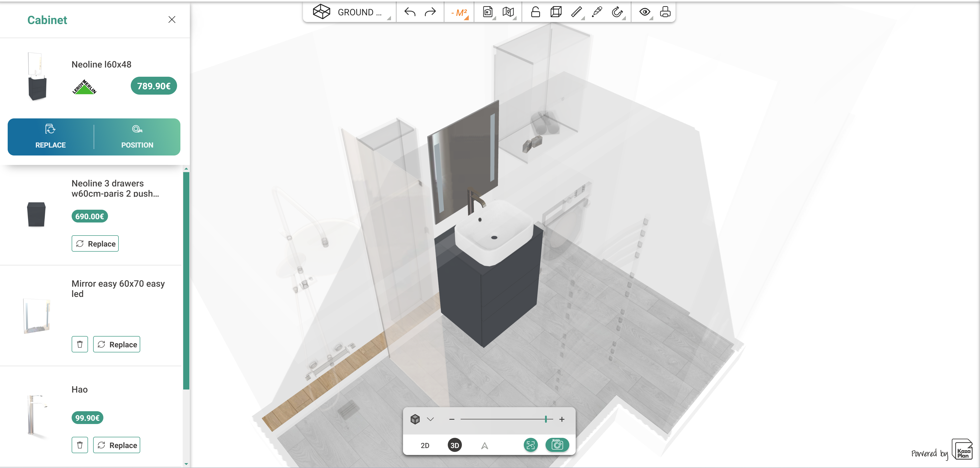Decrease zoom with the minus button
The width and height of the screenshot is (980, 468).
click(x=452, y=419)
